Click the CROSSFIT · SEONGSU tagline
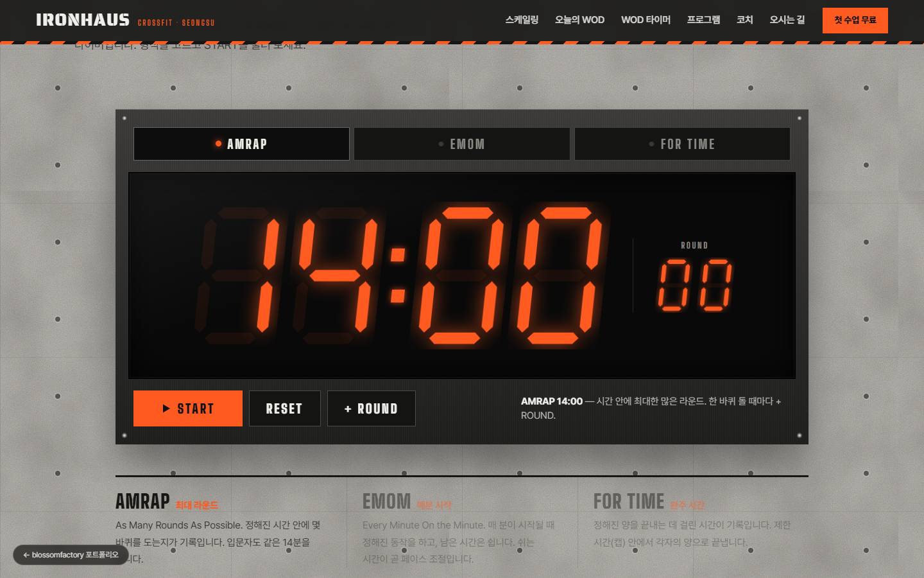The width and height of the screenshot is (924, 578). [x=176, y=22]
